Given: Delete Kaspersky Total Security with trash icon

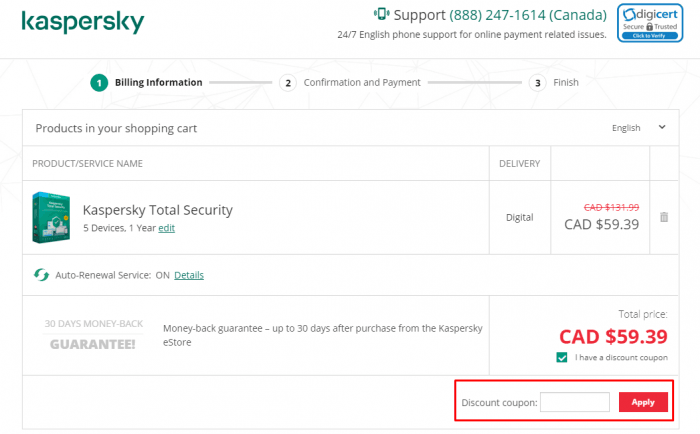Looking at the screenshot, I should point(664,217).
